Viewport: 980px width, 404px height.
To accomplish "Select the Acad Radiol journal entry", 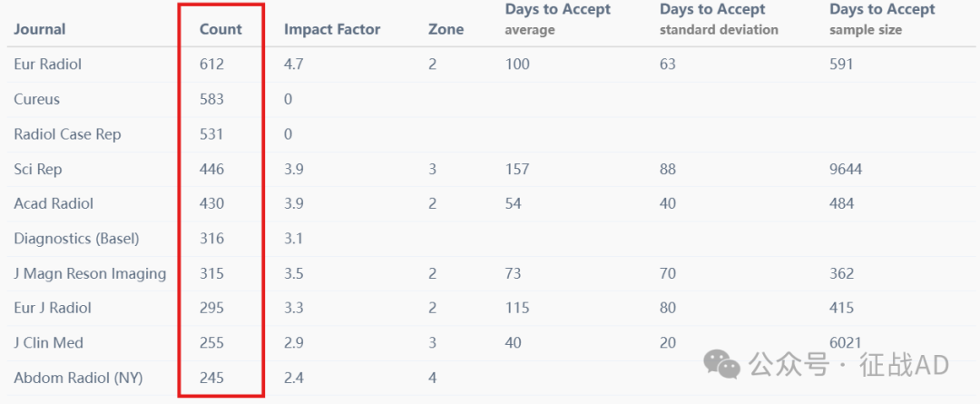I will pos(54,204).
